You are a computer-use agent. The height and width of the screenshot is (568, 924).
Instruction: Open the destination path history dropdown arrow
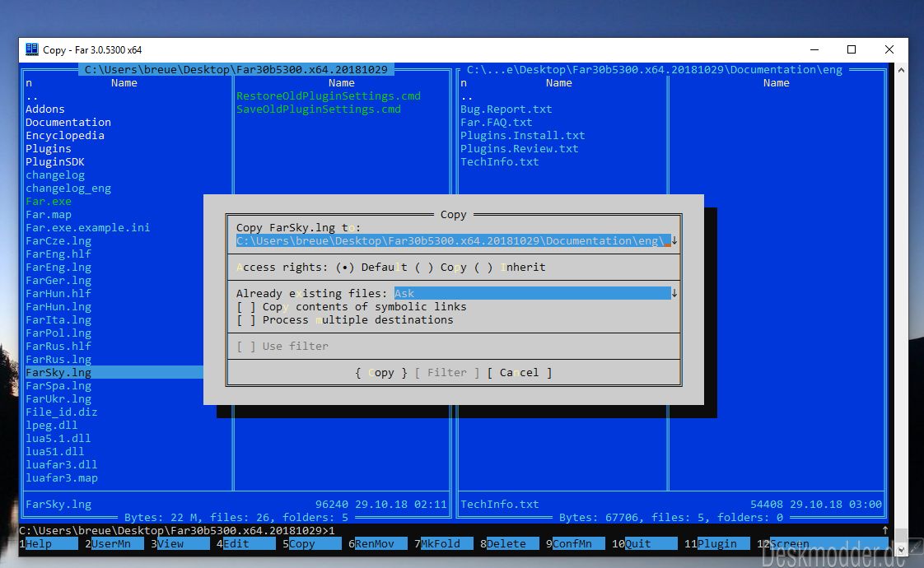pos(674,241)
